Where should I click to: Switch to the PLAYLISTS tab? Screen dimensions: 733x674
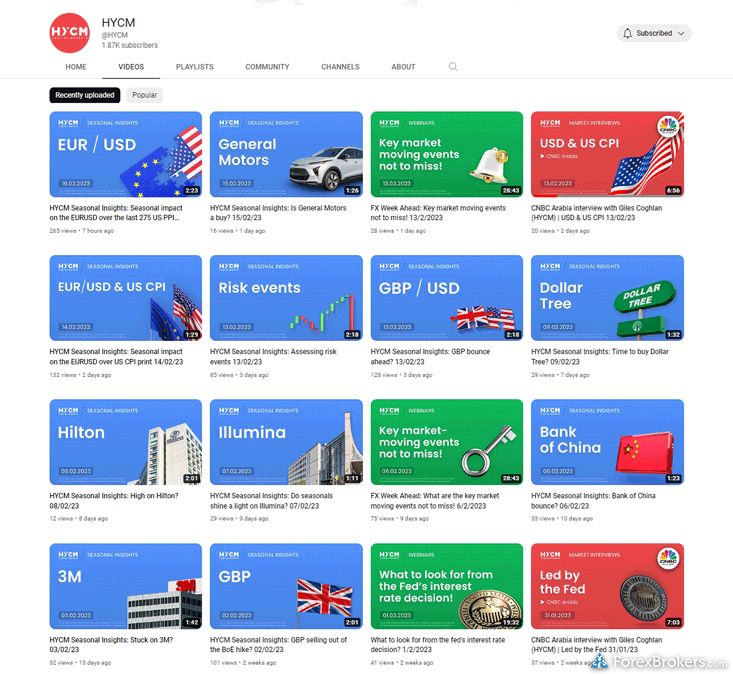[194, 67]
